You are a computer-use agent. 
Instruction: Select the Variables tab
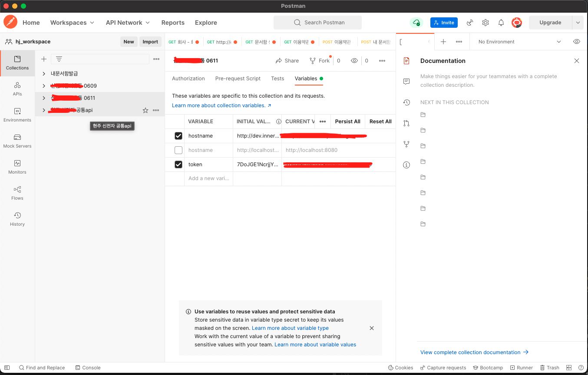coord(309,79)
